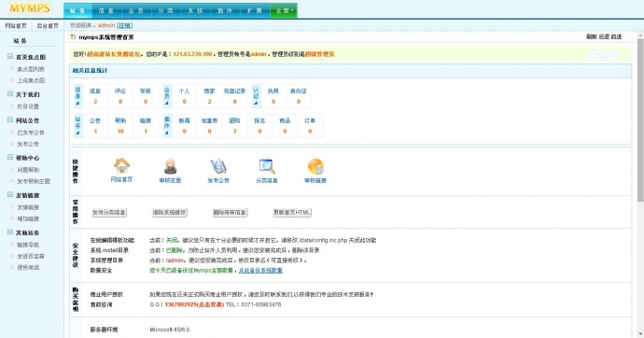Click the 注销 logout link

124,25
